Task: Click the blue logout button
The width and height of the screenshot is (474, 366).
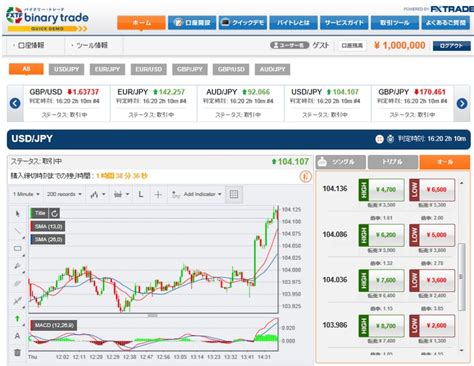Action: (452, 46)
